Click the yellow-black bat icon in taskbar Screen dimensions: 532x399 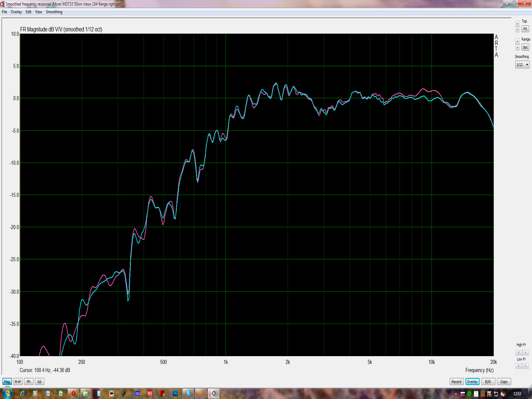point(112,393)
